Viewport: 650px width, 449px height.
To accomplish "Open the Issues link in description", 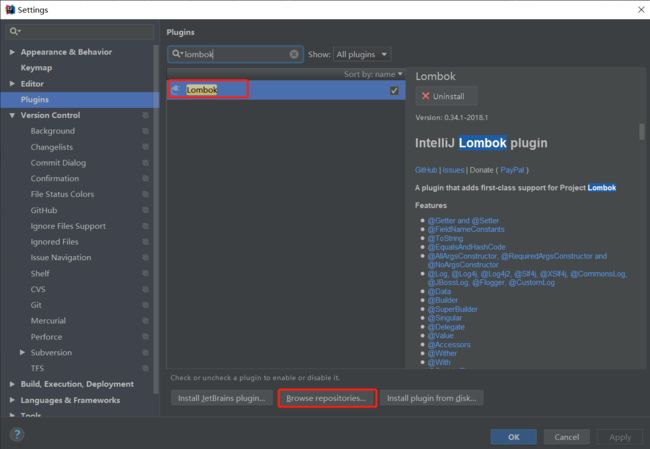I will point(454,170).
